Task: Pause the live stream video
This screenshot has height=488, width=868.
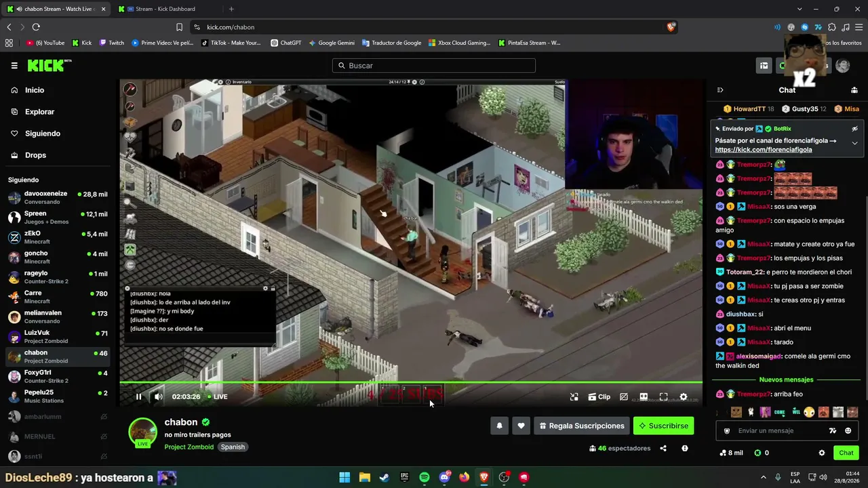Action: pos(138,396)
